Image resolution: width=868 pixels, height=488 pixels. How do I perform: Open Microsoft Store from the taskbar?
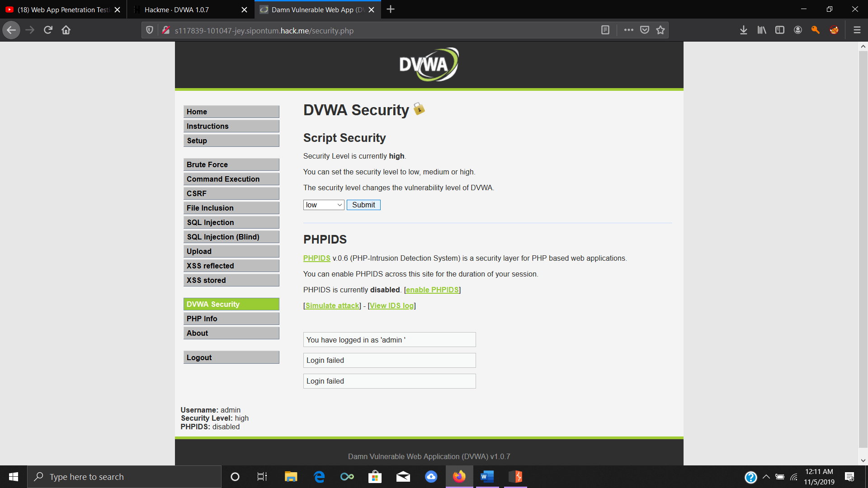point(375,477)
